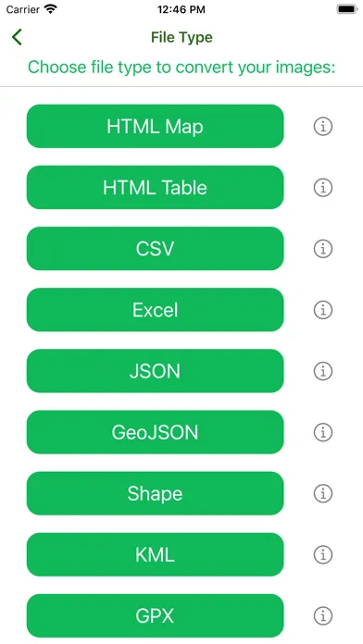View CSV format info icon
Viewport: 363px width, 644px height.
click(323, 249)
